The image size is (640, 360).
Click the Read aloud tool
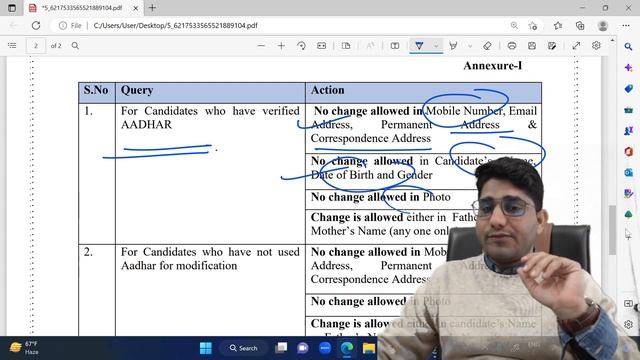pyautogui.click(x=370, y=46)
